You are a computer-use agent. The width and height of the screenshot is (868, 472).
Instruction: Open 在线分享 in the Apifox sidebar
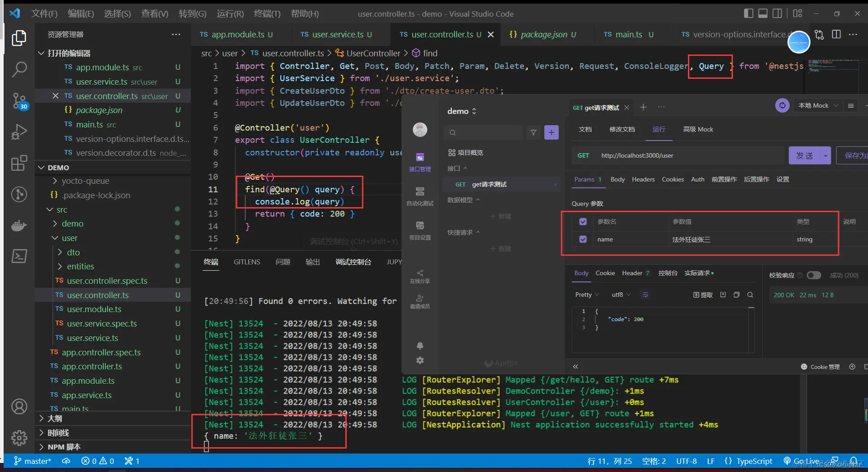[x=420, y=277]
